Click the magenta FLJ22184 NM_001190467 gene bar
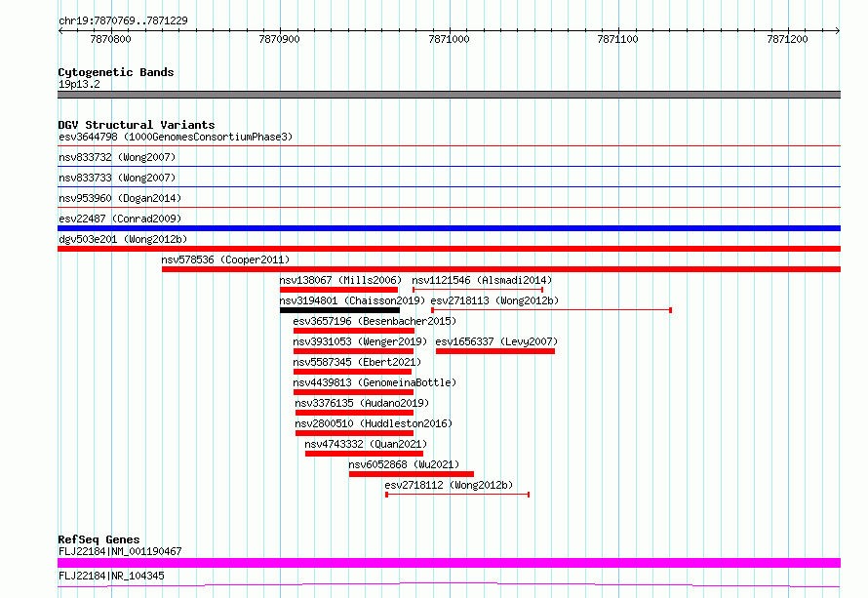Image resolution: width=868 pixels, height=598 pixels. 449,563
